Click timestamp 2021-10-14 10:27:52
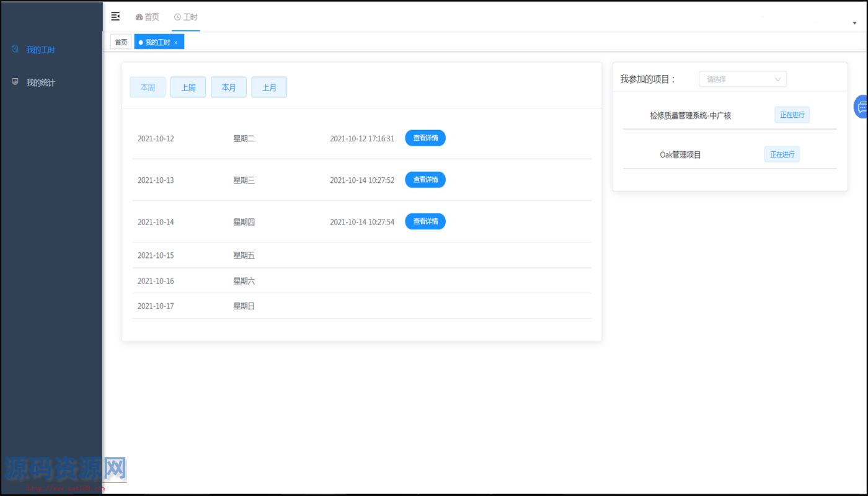Screen dimensions: 868x496 pos(362,180)
